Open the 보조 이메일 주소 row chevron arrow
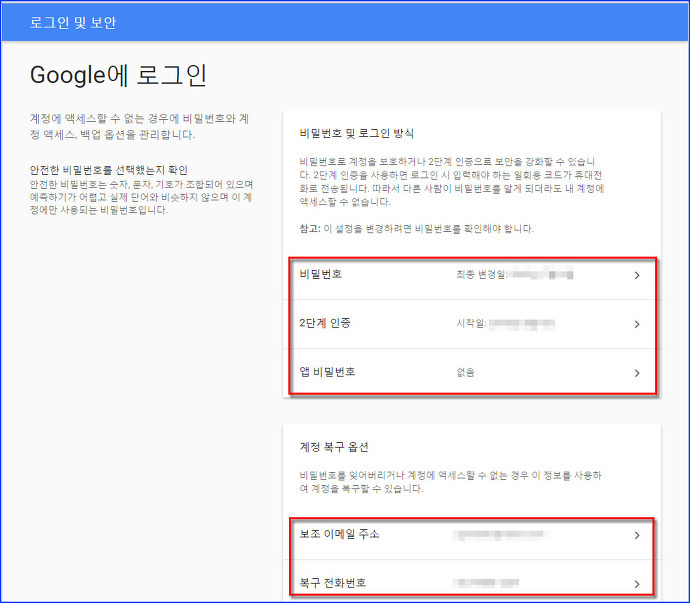Image resolution: width=690 pixels, height=603 pixels. (637, 535)
